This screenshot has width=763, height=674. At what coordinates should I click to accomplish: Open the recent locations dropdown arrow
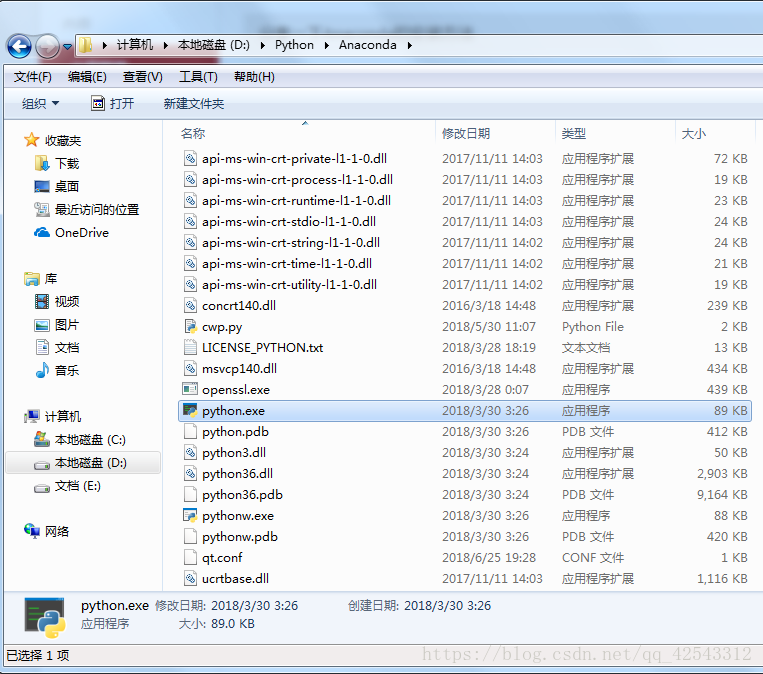pos(68,47)
